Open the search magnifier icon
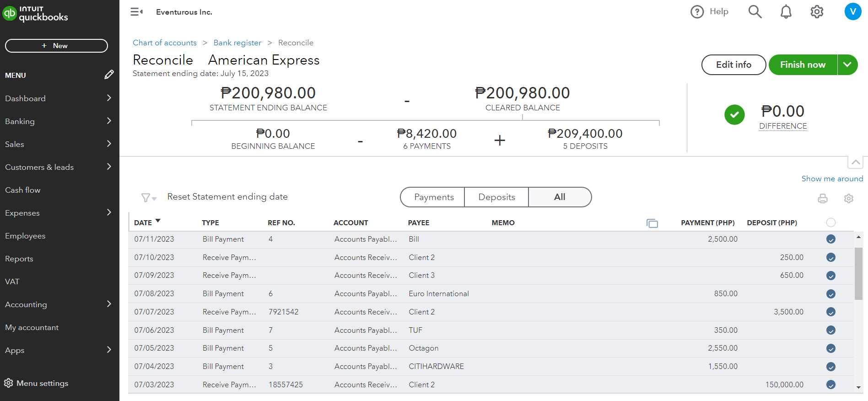Image resolution: width=868 pixels, height=401 pixels. (x=755, y=12)
